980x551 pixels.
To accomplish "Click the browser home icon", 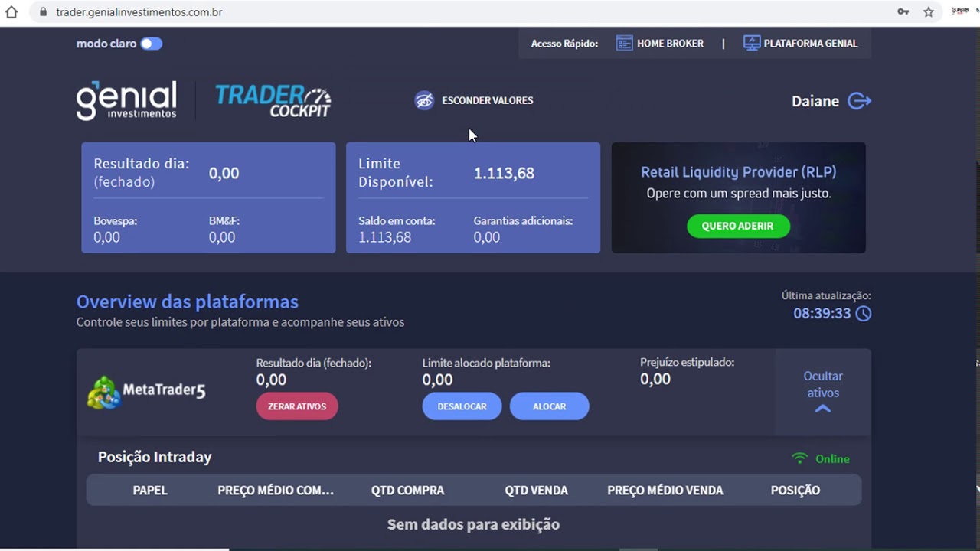I will coord(11,12).
